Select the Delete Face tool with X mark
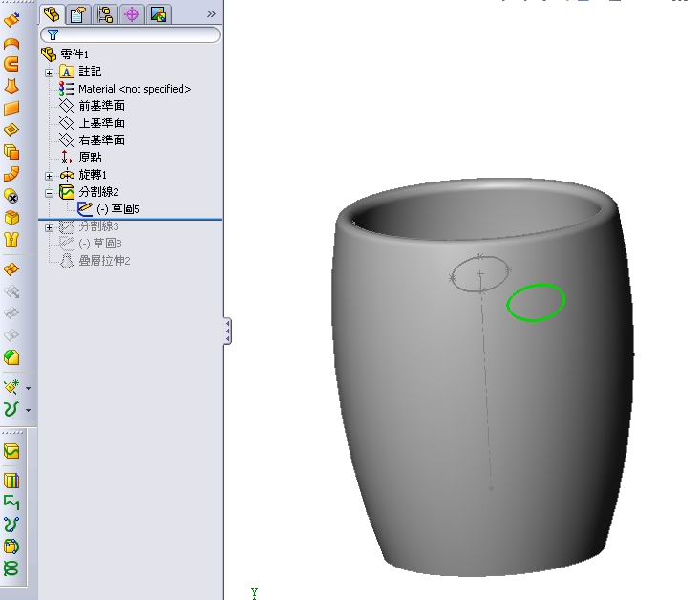This screenshot has width=700, height=600. (11, 196)
